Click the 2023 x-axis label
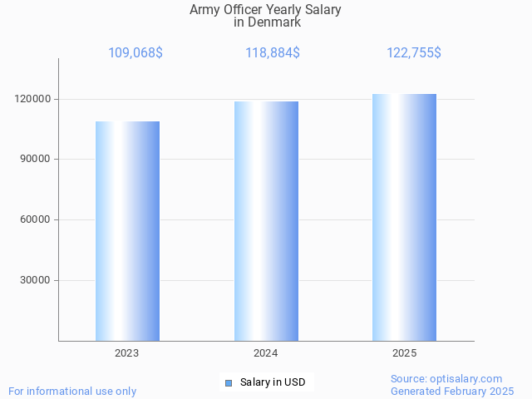Viewport: 532px width, 399px height. point(127,353)
